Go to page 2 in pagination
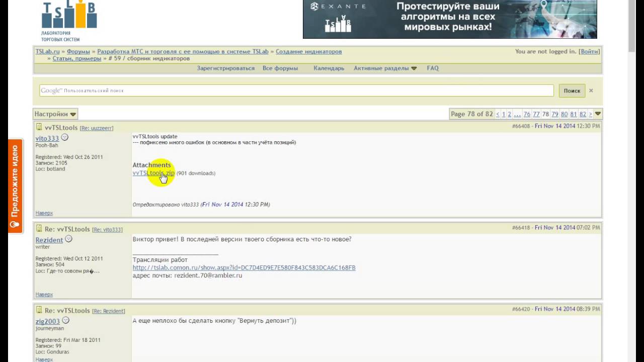The height and width of the screenshot is (362, 644). 509,114
